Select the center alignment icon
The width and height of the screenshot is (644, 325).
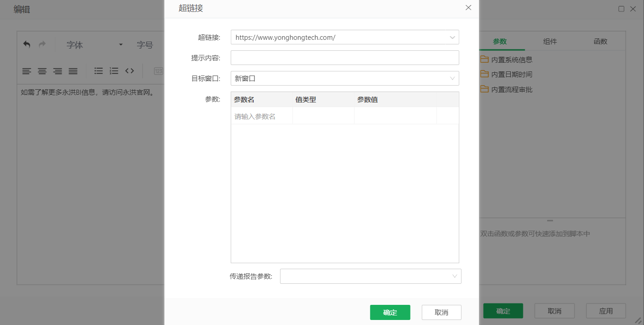pos(42,71)
